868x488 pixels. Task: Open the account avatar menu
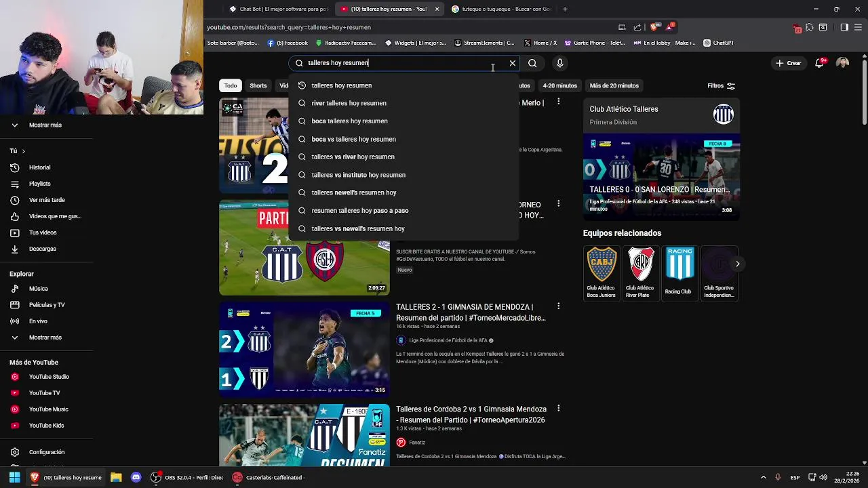pos(842,63)
